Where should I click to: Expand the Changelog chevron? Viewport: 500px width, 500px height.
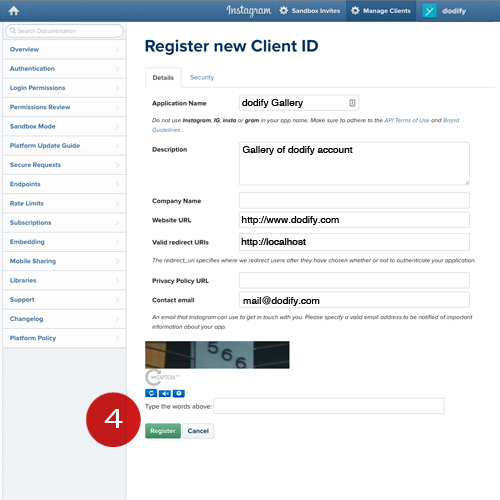[117, 319]
